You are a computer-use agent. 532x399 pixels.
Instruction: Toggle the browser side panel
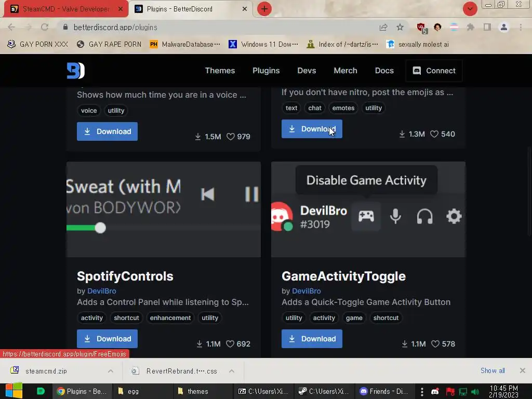coord(487,27)
